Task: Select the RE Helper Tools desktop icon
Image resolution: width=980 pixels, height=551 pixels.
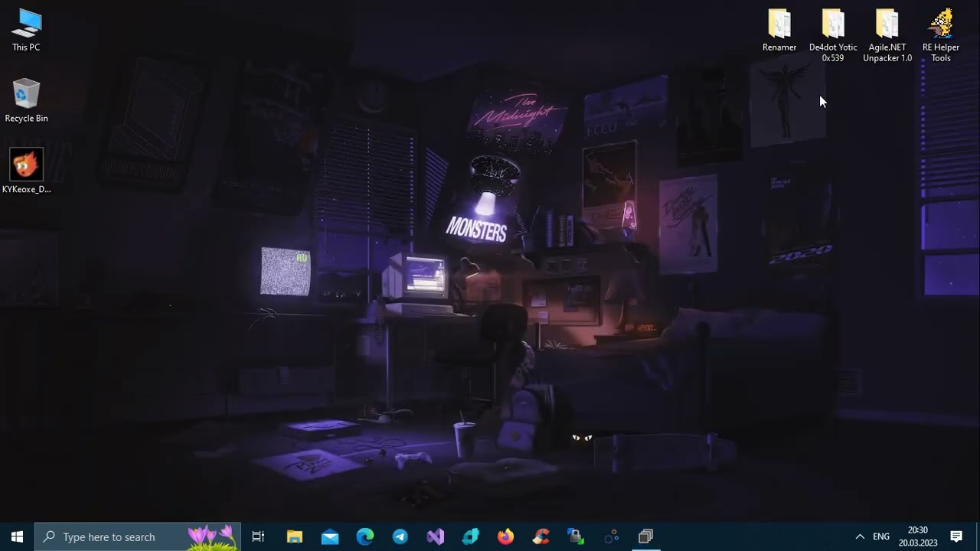Action: [x=941, y=35]
